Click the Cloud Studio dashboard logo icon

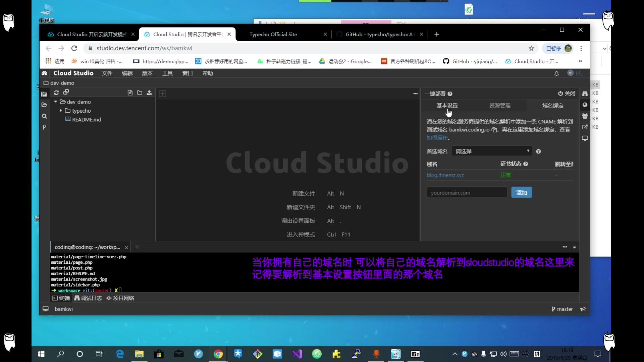[x=44, y=73]
